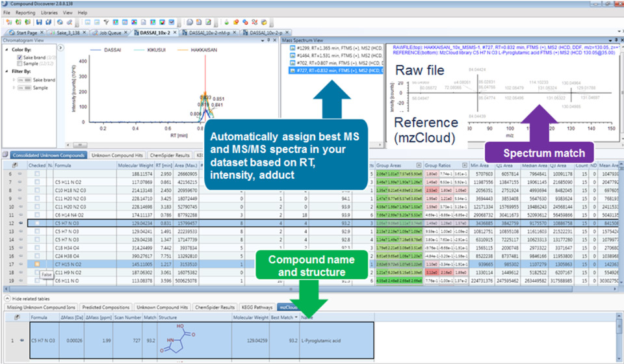The width and height of the screenshot is (624, 364).
Task: Click the Save All double-disk toolbar icon
Action: click(48, 22)
